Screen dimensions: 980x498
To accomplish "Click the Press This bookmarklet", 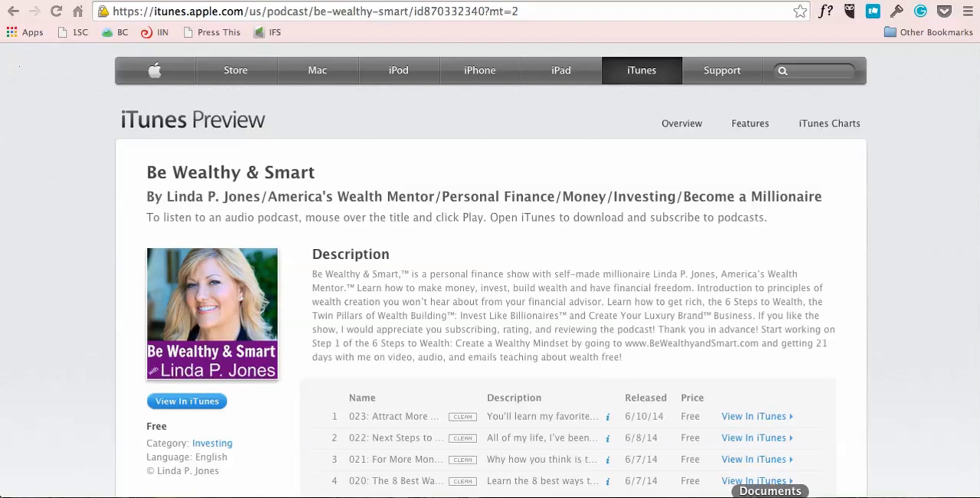I will coord(212,32).
